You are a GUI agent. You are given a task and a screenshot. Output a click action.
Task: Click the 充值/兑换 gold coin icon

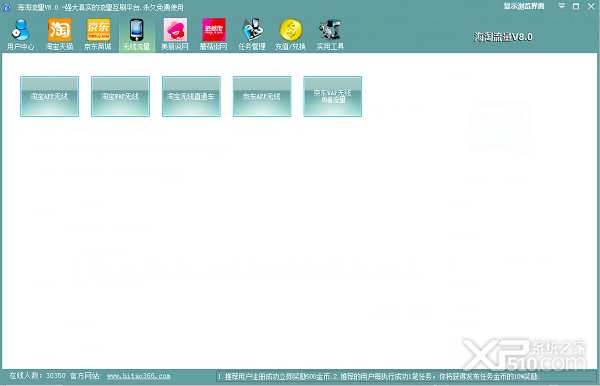(x=290, y=34)
